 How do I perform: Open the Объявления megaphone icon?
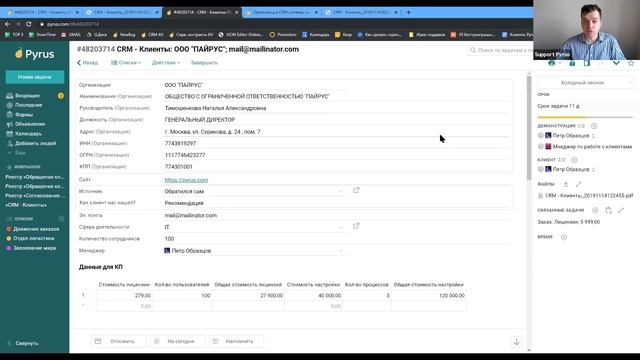tap(9, 124)
